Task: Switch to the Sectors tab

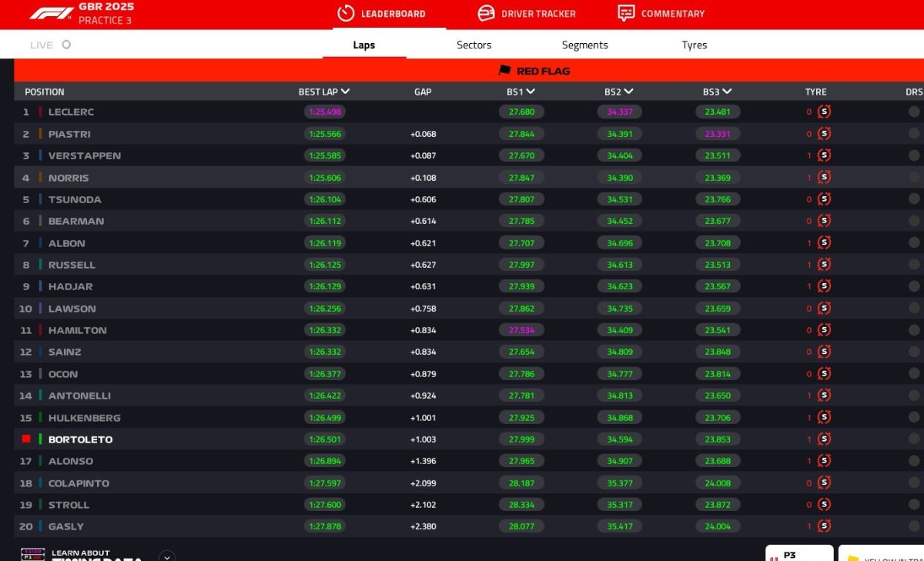Action: point(474,45)
